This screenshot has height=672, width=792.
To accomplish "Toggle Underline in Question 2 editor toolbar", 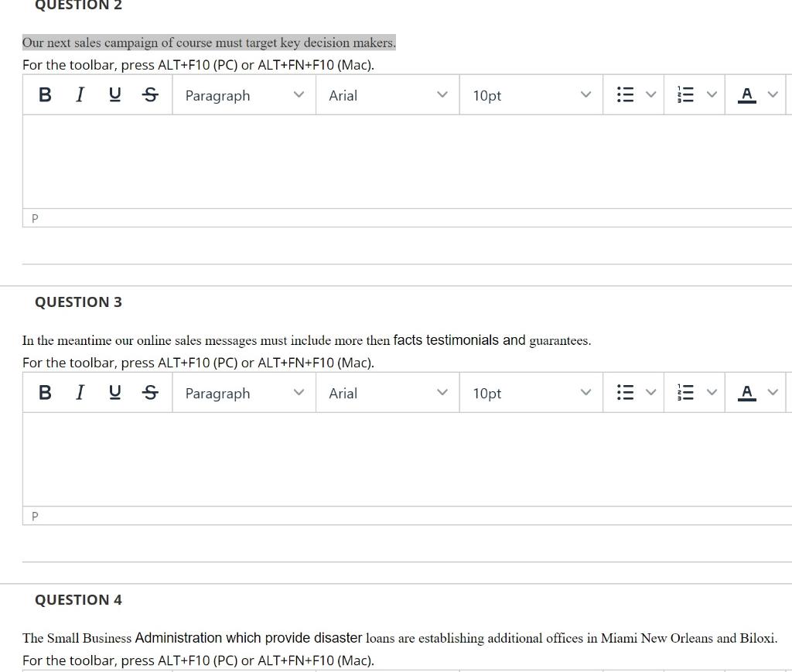I will (115, 94).
